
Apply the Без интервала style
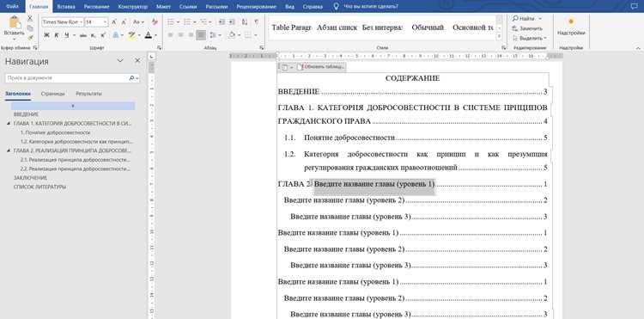pyautogui.click(x=382, y=28)
